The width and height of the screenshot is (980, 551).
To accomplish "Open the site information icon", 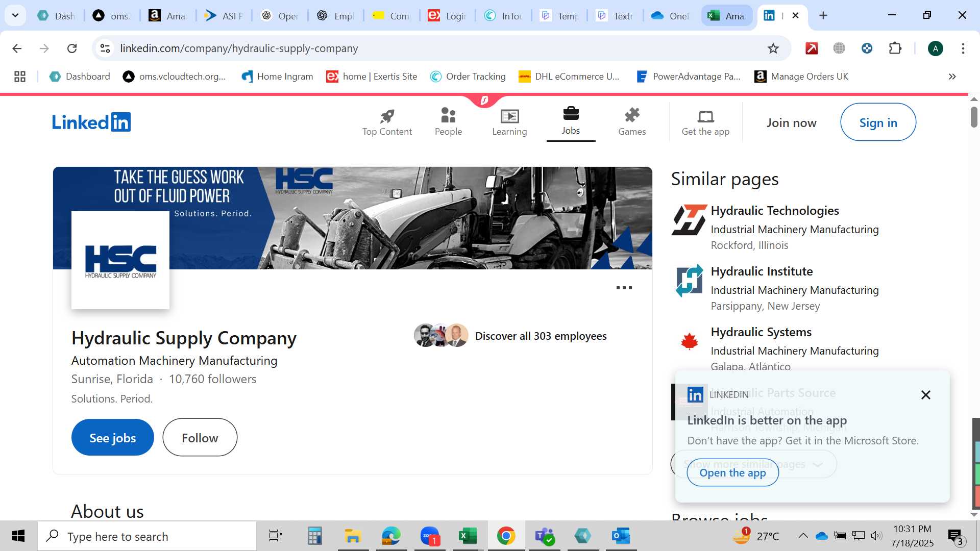I will [105, 48].
